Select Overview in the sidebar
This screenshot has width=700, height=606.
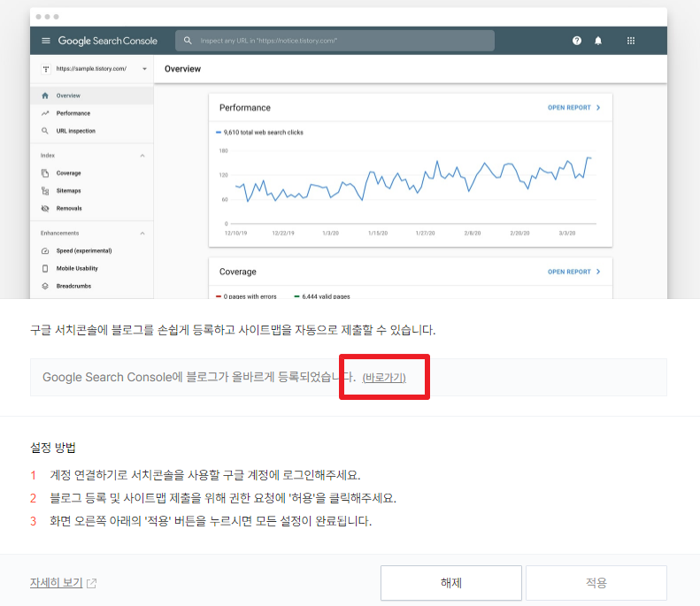(x=91, y=96)
